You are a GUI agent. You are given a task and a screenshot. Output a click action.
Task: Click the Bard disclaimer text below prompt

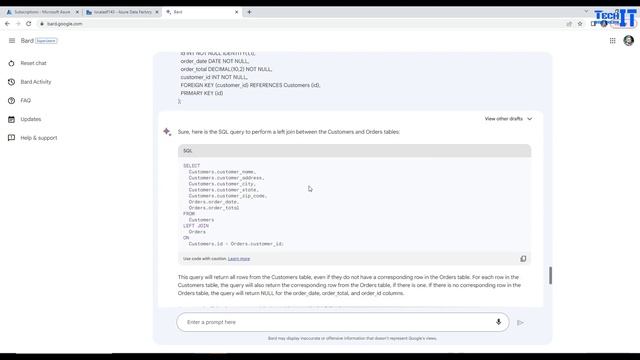pos(352,338)
